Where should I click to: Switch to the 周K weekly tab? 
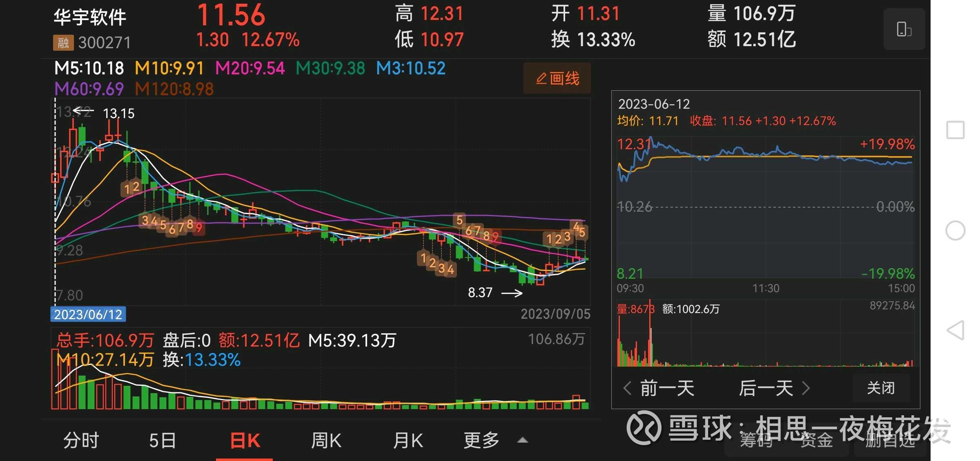coord(326,441)
